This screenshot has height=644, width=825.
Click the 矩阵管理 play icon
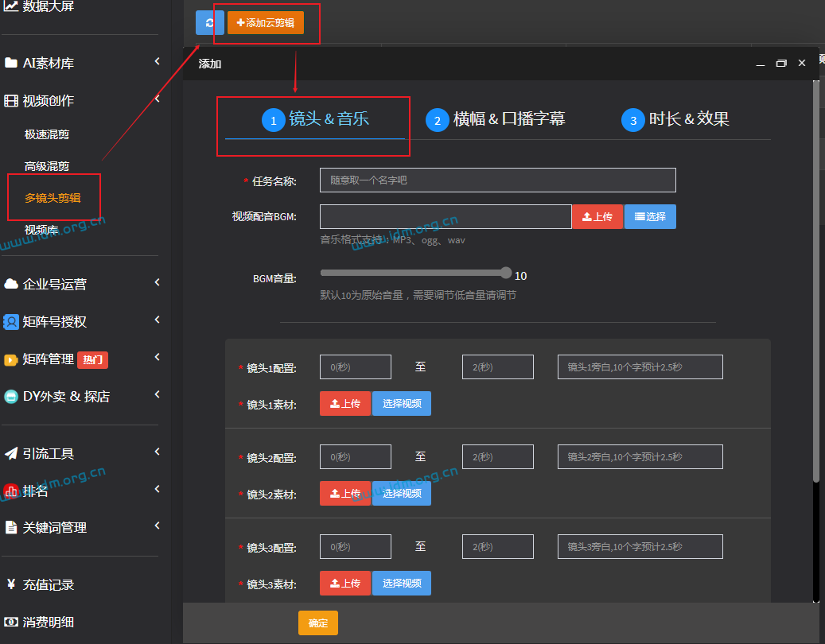coord(11,359)
